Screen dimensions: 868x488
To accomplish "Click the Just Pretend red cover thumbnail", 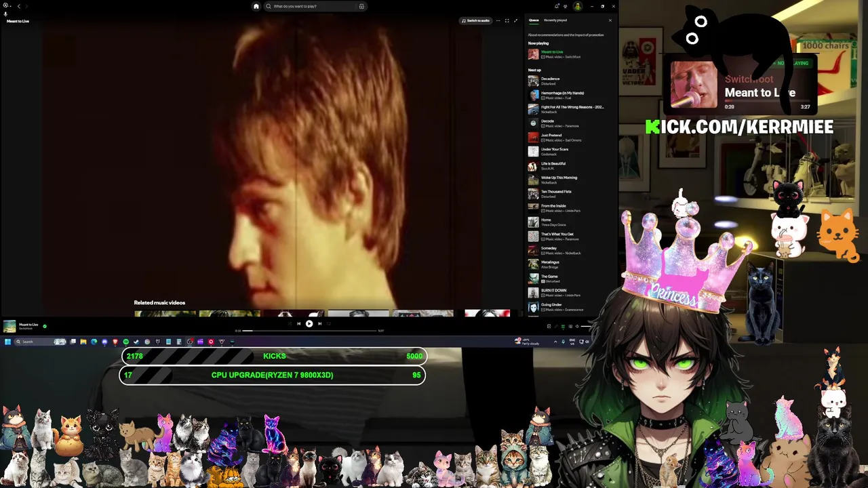I will (x=533, y=138).
